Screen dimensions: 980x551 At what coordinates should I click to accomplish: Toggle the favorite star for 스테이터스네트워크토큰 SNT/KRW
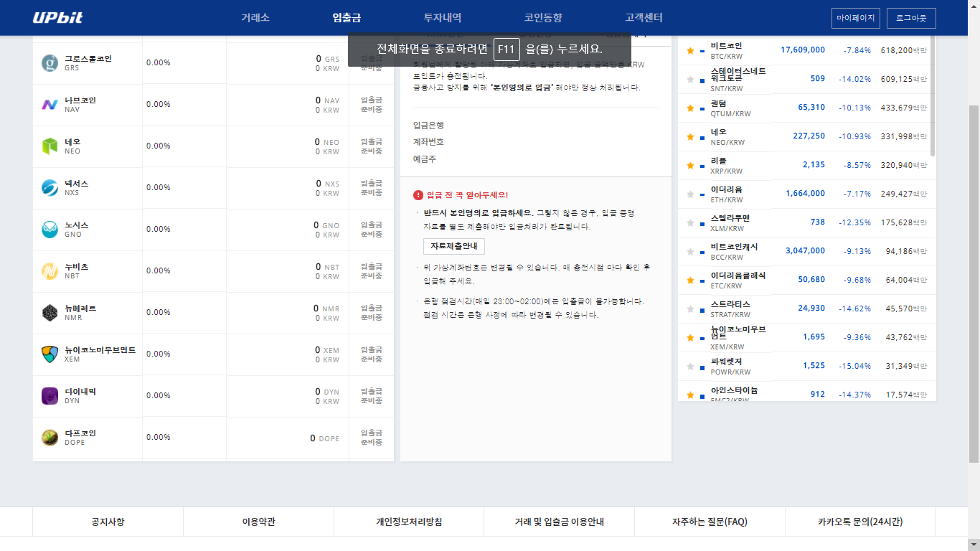(690, 80)
